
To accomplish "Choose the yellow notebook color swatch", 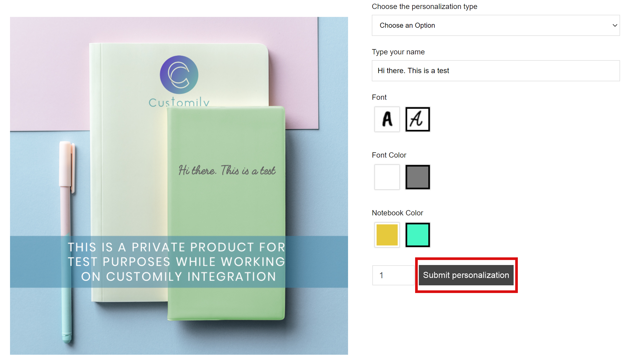I will click(x=387, y=235).
